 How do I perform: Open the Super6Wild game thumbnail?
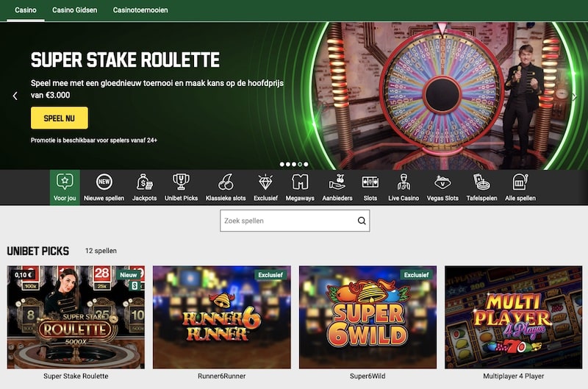367,318
